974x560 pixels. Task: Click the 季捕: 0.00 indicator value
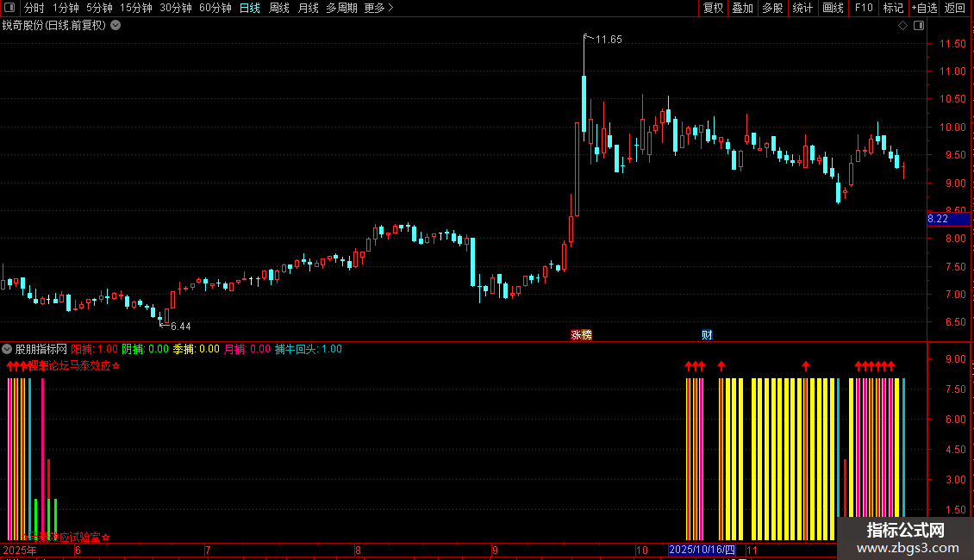[197, 349]
